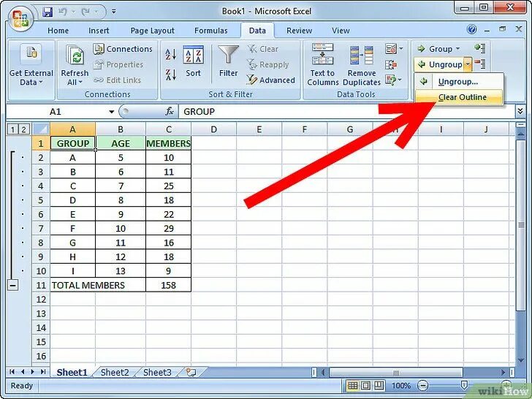Open the What-If Analysis icon
The image size is (532, 399).
click(391, 80)
